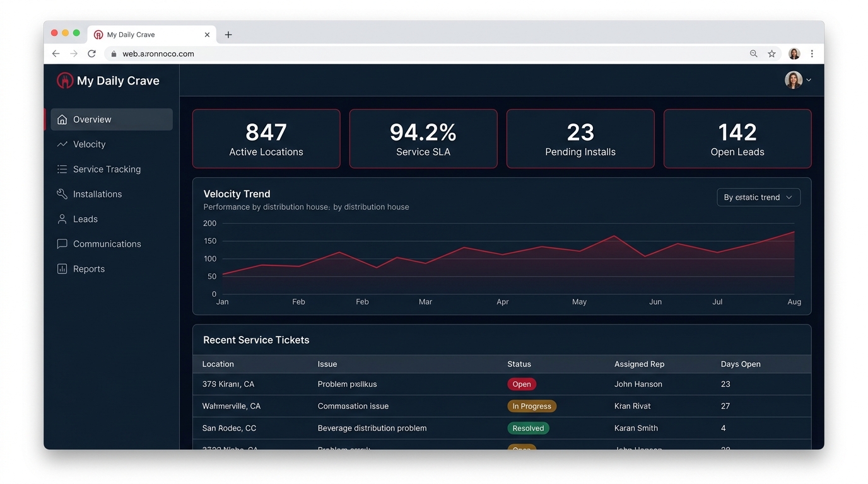Click the address bar lock icon

[114, 54]
